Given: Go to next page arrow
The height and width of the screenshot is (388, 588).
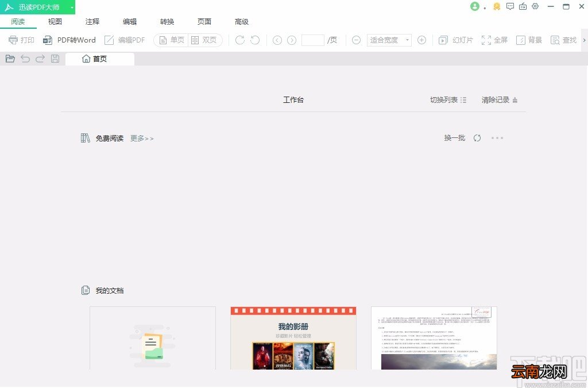Looking at the screenshot, I should [x=292, y=40].
